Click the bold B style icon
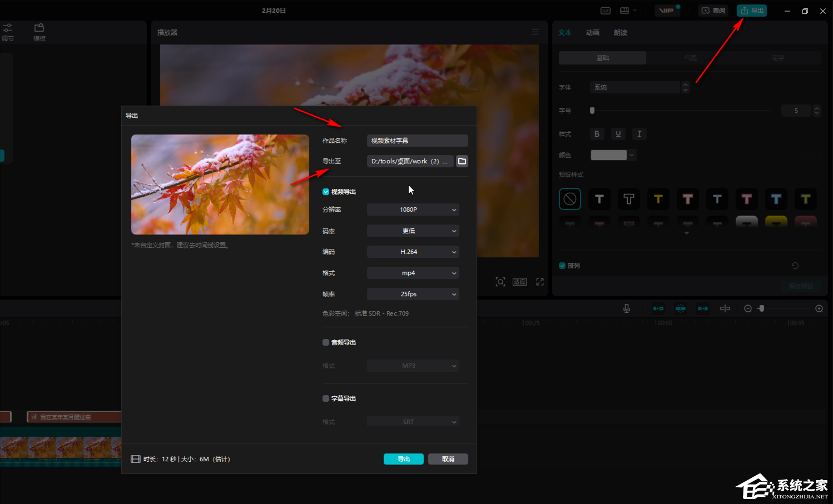 click(x=597, y=134)
